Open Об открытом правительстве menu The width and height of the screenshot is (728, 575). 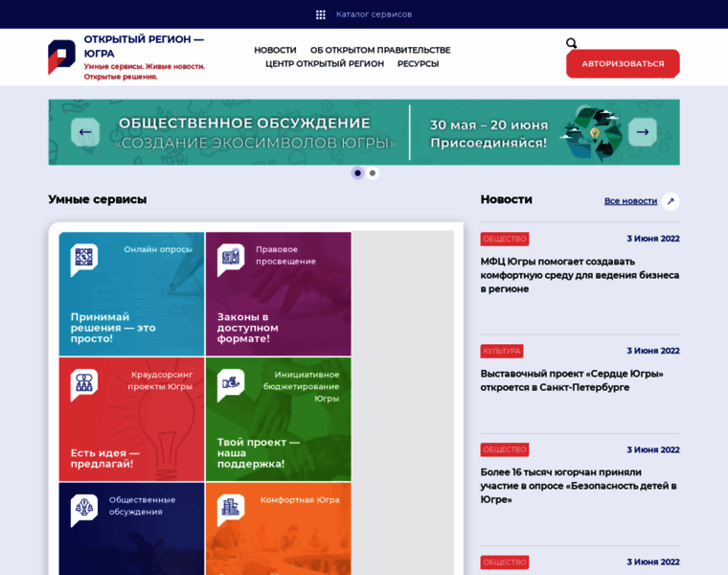click(x=380, y=50)
